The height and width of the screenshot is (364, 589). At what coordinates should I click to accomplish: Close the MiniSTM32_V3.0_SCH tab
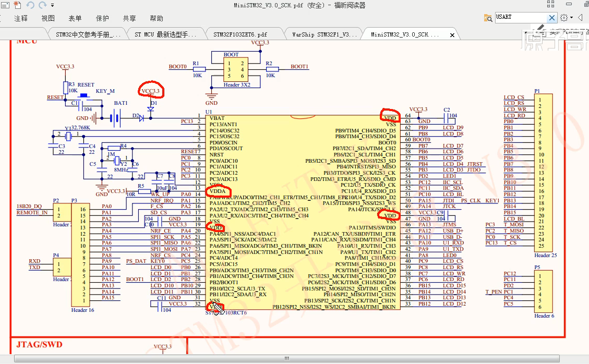(x=452, y=35)
